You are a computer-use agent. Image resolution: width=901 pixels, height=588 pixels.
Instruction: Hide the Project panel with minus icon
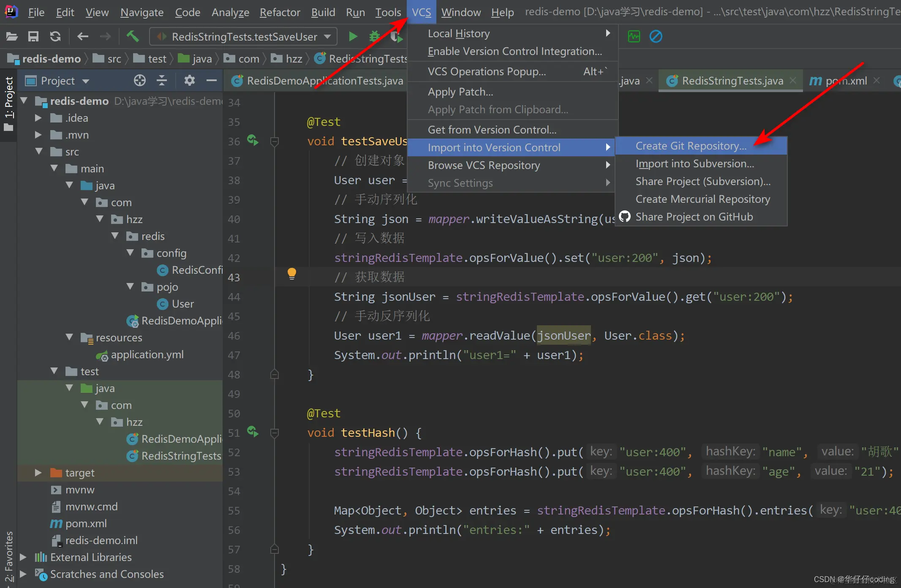pyautogui.click(x=212, y=80)
